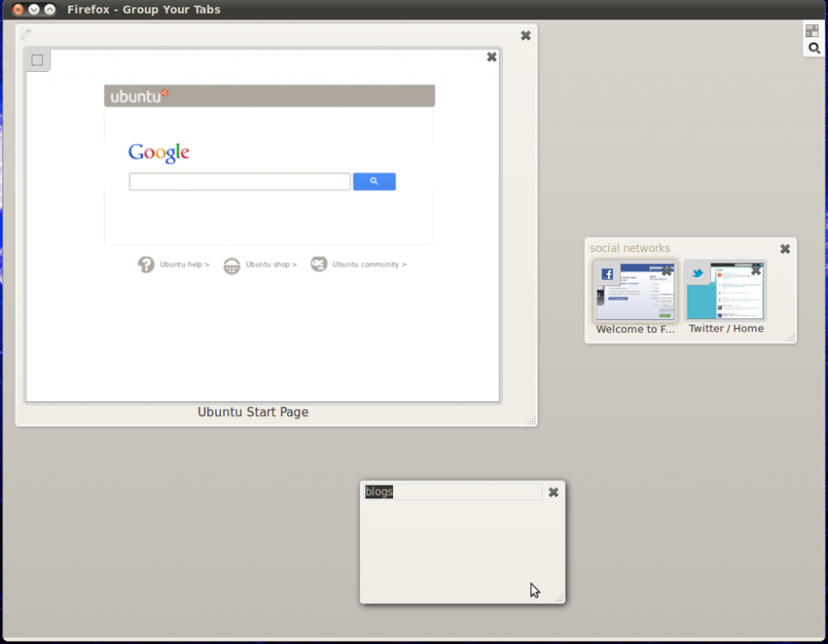This screenshot has width=828, height=644.
Task: Close the Facebook tab in social networks
Action: [667, 271]
